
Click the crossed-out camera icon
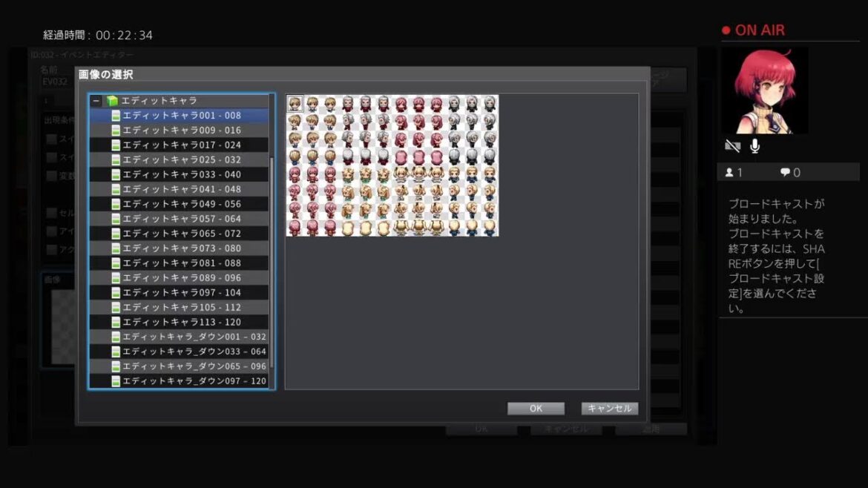[732, 146]
